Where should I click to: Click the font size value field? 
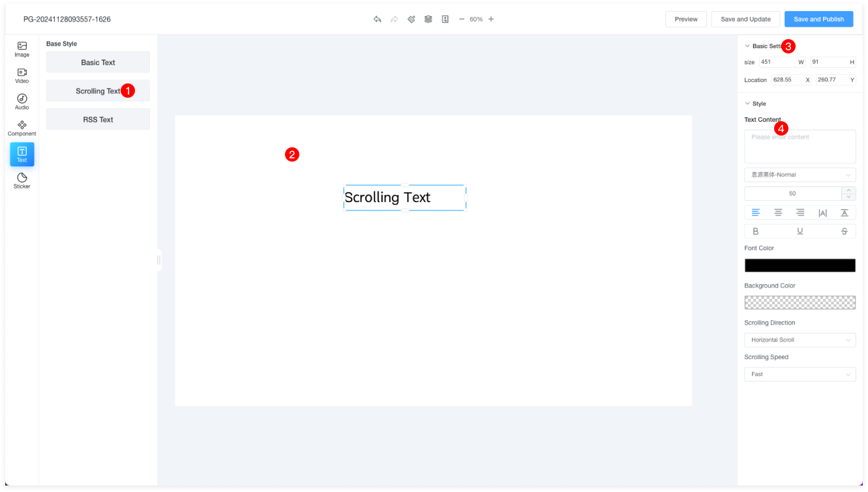tap(792, 194)
